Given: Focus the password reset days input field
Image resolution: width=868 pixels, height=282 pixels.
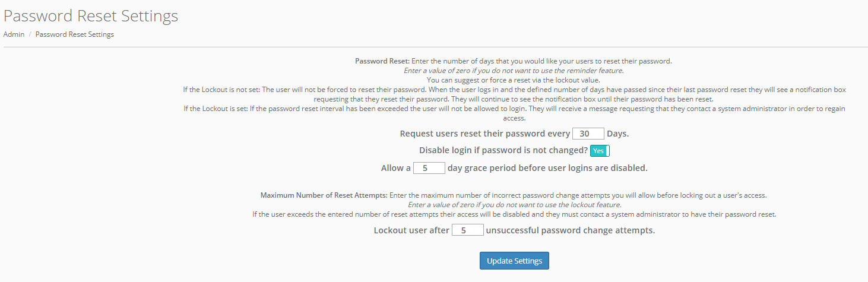Looking at the screenshot, I should pyautogui.click(x=588, y=134).
